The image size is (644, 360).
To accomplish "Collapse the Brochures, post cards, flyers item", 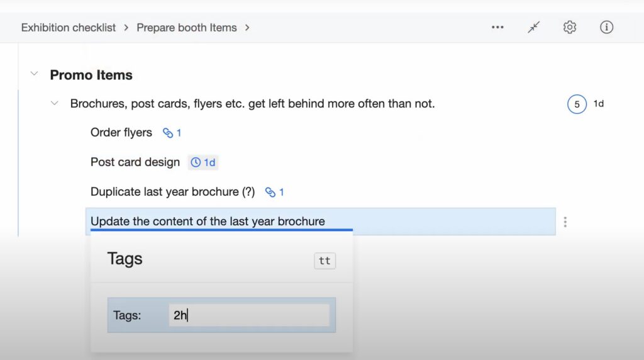I will tap(55, 103).
